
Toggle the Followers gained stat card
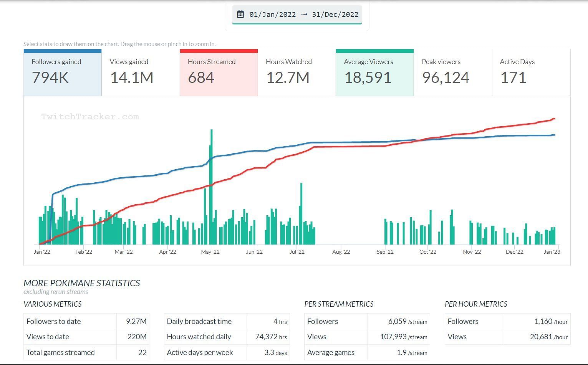(x=63, y=73)
